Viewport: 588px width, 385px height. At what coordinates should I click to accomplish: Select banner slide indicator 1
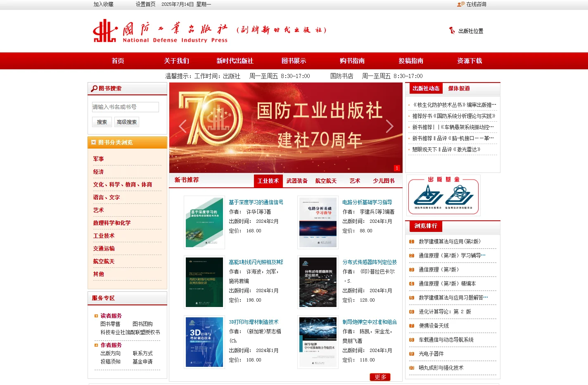point(397,168)
